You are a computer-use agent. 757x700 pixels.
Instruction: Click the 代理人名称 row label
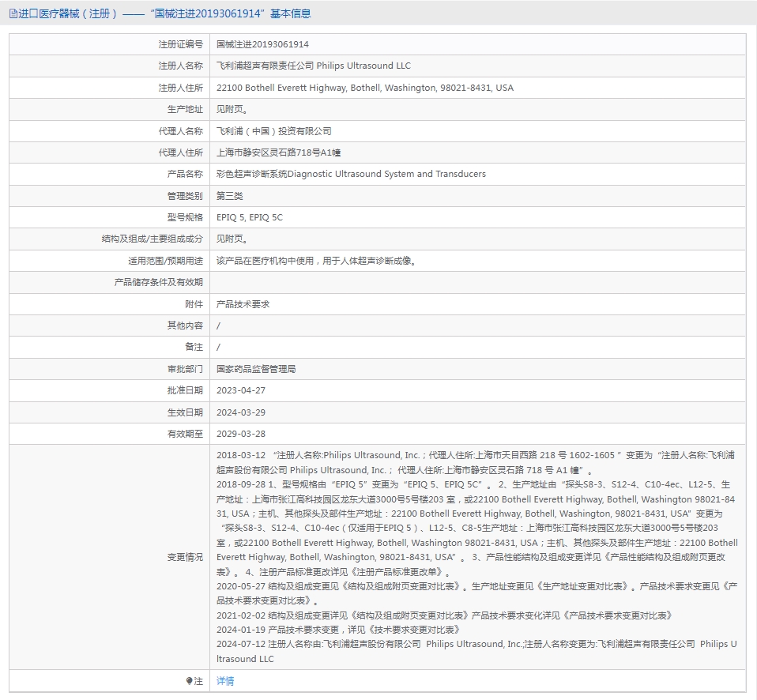[181, 131]
